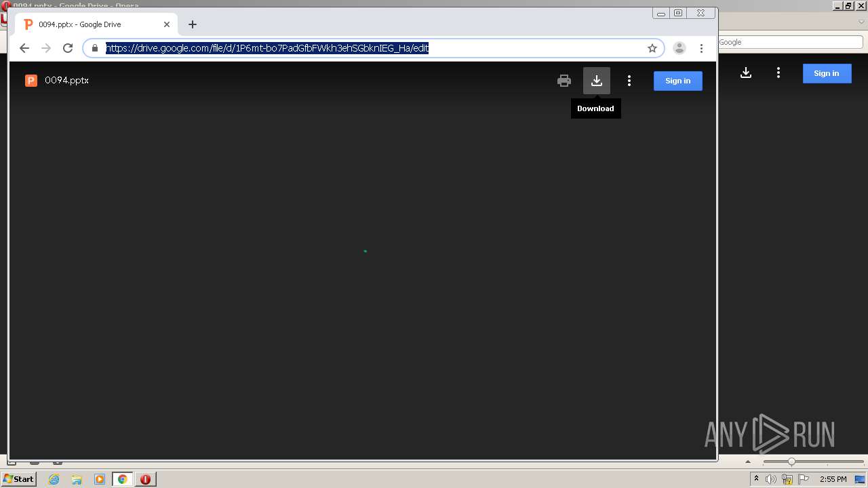Click the 2:55 PM system clock
This screenshot has width=868, height=488.
point(833,479)
